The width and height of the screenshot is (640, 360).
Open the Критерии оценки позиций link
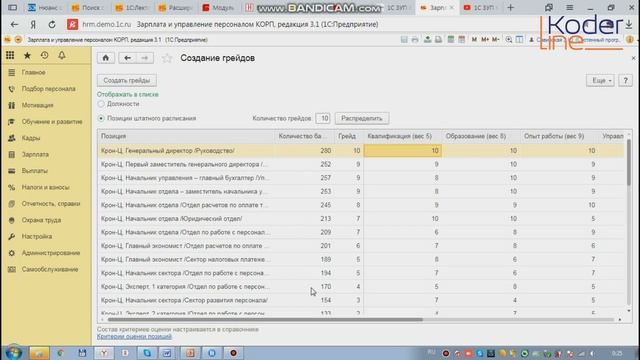[x=134, y=336]
